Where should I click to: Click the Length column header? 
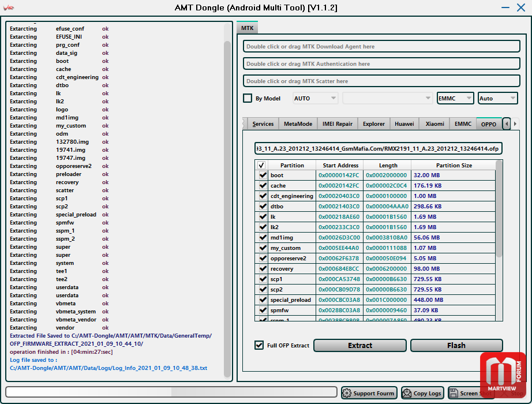[388, 165]
